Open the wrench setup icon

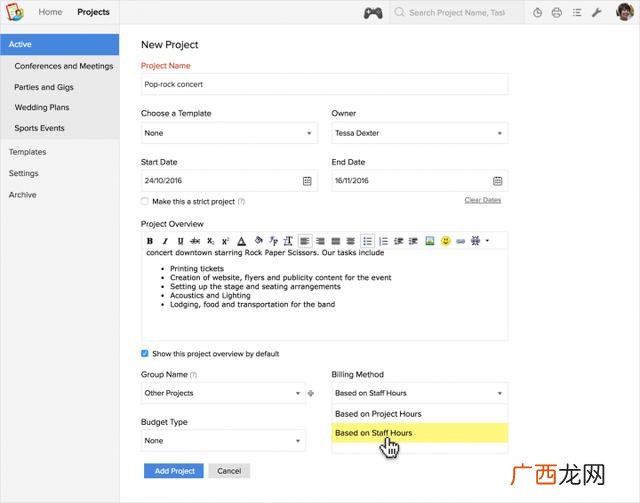(x=597, y=13)
